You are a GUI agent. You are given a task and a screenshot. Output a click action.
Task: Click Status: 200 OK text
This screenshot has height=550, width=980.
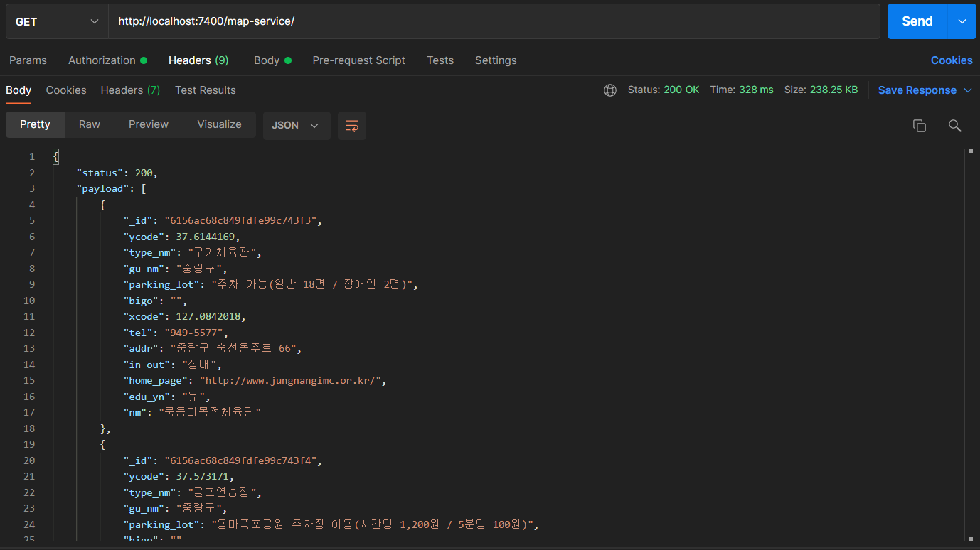click(x=664, y=90)
